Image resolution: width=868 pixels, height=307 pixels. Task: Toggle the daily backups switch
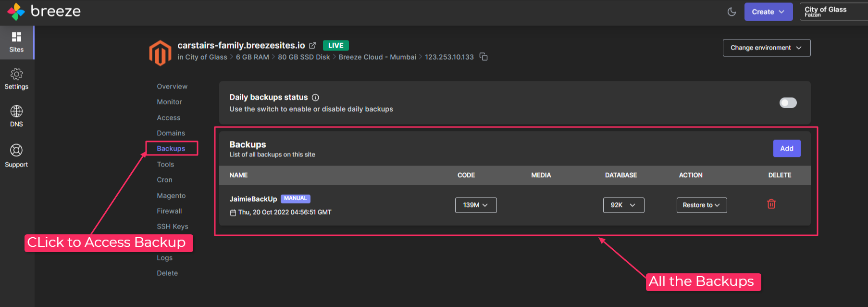click(788, 102)
